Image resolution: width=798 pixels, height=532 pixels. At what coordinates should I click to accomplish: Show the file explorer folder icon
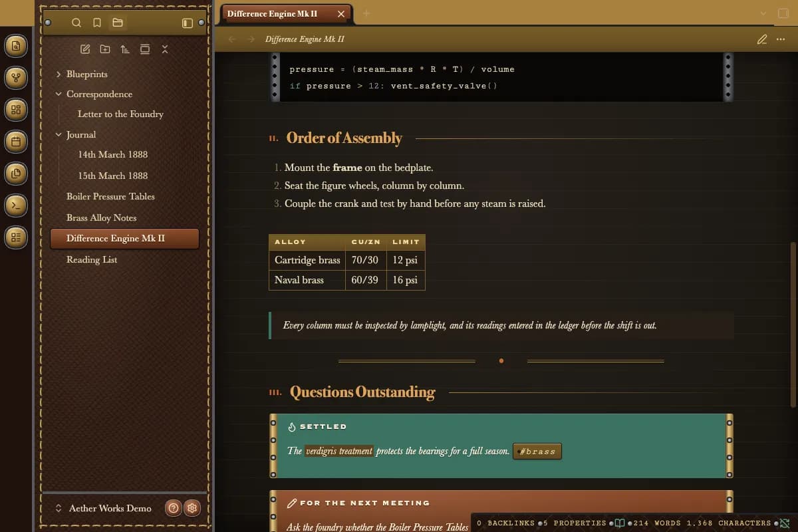click(x=118, y=23)
